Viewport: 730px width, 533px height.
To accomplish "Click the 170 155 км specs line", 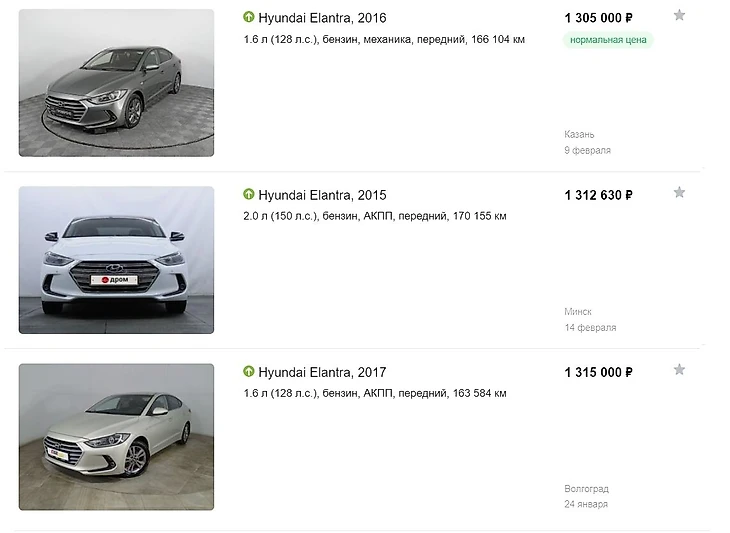I will click(x=375, y=216).
